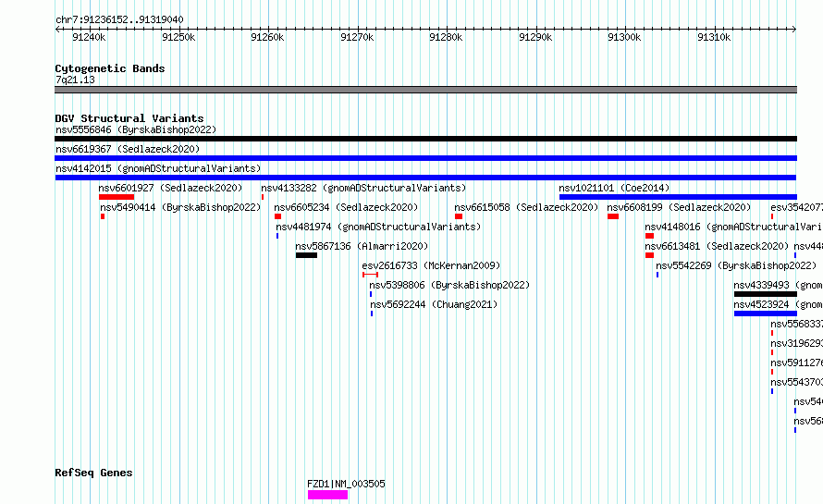Image resolution: width=823 pixels, height=504 pixels.
Task: Click the red nsv6601927 variant bar
Action: click(x=117, y=197)
